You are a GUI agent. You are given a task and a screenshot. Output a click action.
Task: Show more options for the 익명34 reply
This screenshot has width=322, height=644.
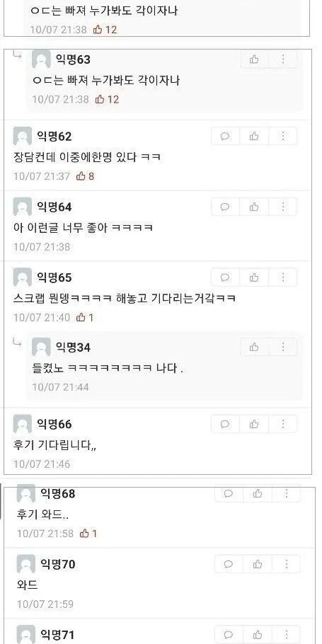283,347
